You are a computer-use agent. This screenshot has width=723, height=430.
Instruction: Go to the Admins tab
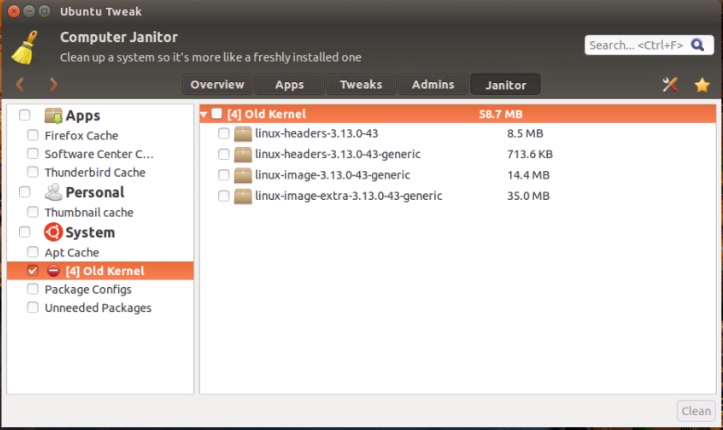tap(433, 85)
